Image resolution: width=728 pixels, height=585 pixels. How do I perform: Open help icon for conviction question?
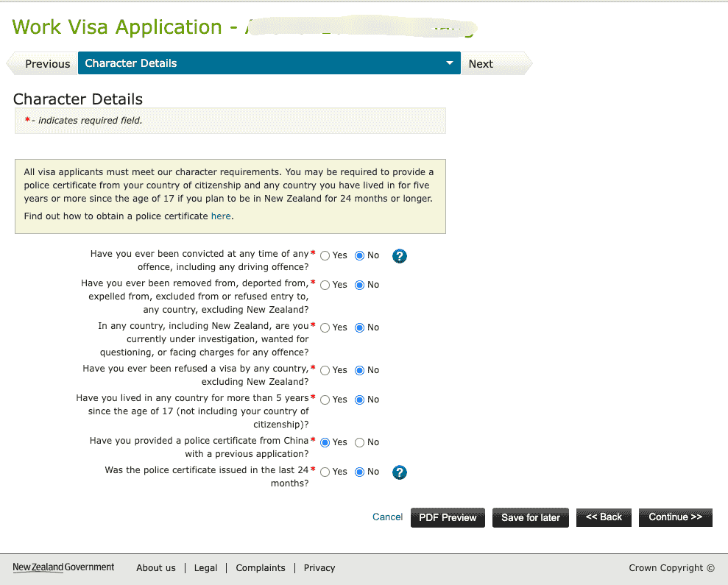[400, 256]
